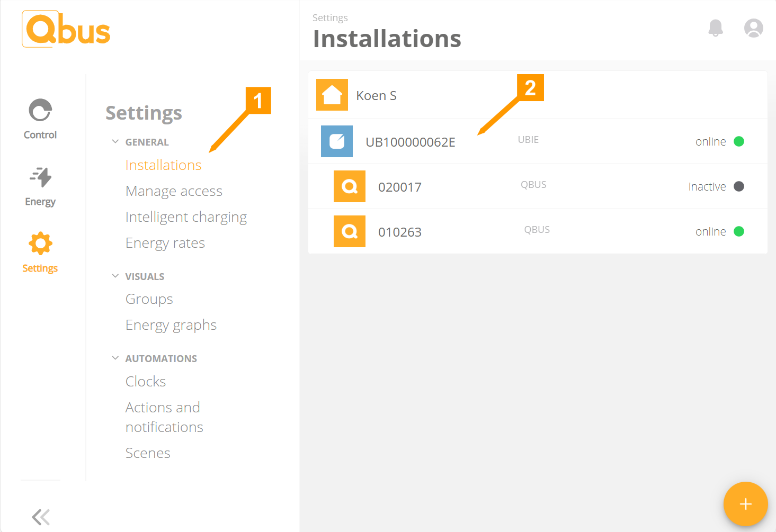The height and width of the screenshot is (532, 776).
Task: Collapse the VISUALS section
Action: click(115, 276)
